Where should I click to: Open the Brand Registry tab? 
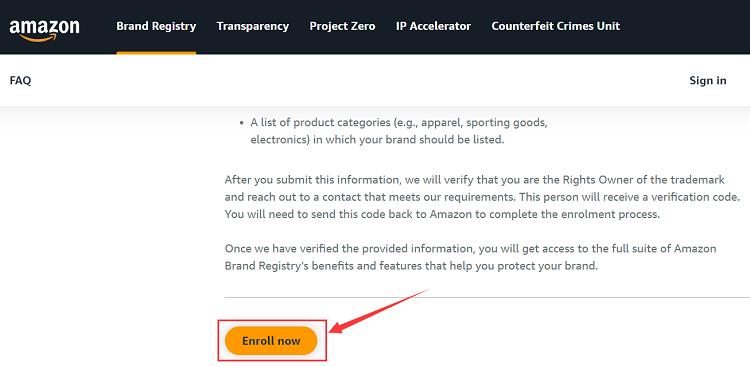pos(156,26)
